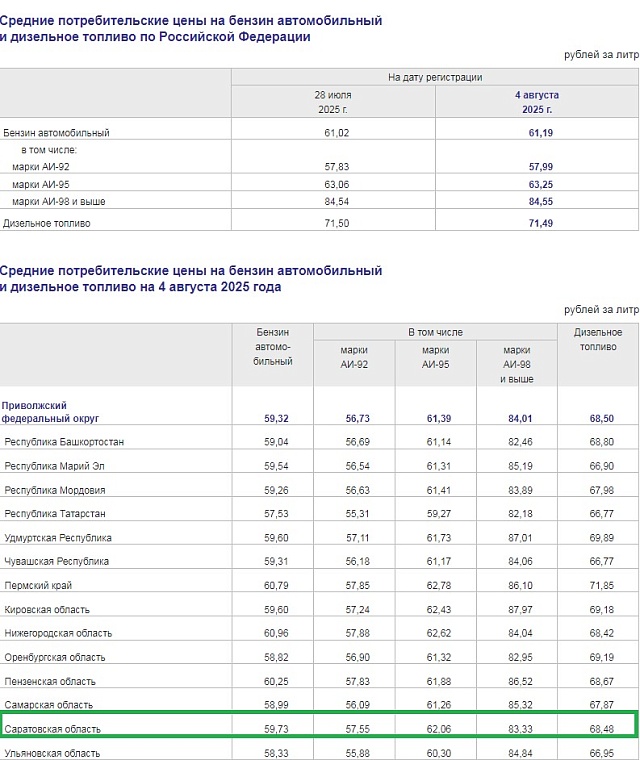640x760 pixels.
Task: Click the 'На дату регистрации' header cell
Action: (x=435, y=77)
